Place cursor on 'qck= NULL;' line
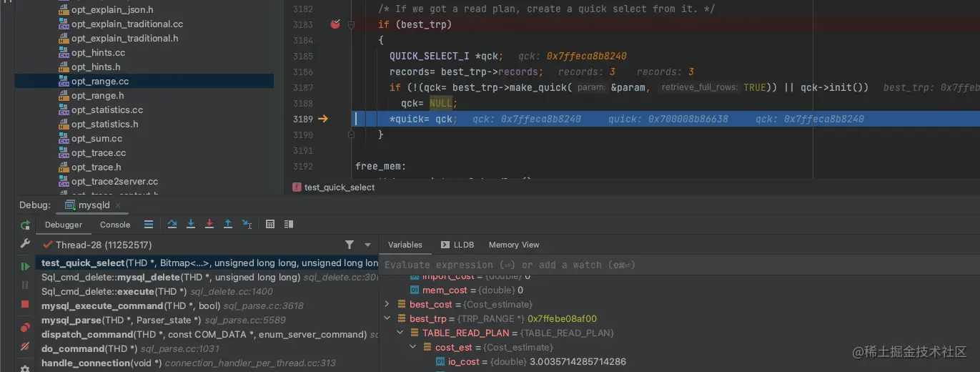Image resolution: width=980 pixels, height=372 pixels. (x=429, y=103)
